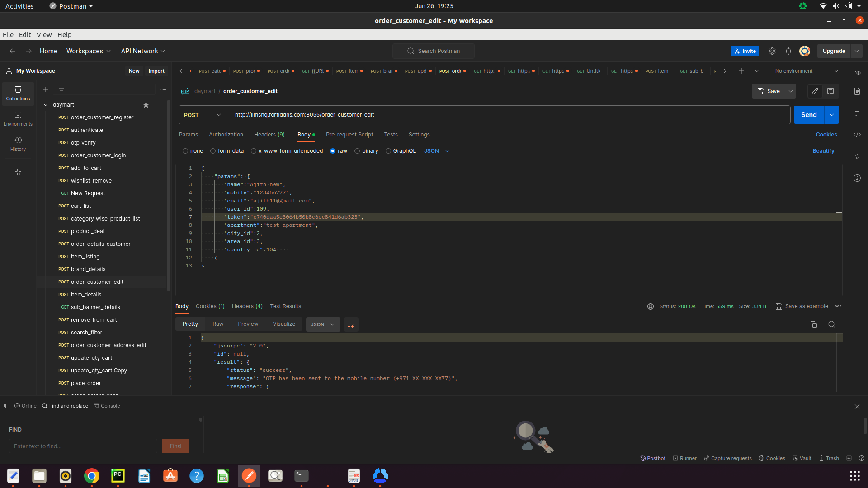Open the History sidebar panel
Image resolution: width=868 pixels, height=488 pixels.
click(x=18, y=144)
